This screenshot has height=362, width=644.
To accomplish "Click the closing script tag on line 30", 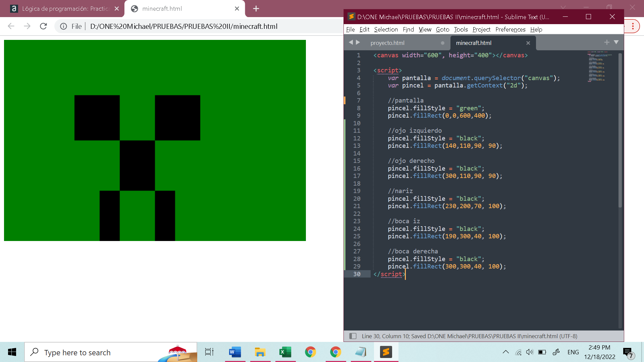I will click(x=389, y=274).
